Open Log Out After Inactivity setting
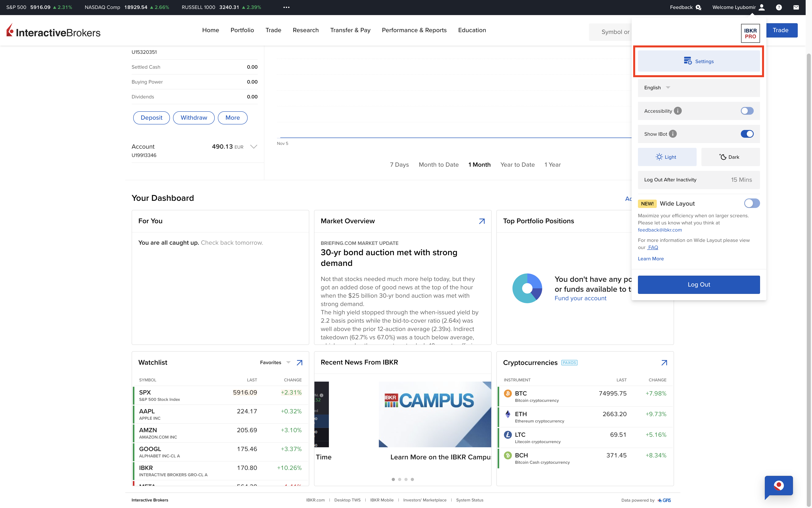Screen dimensions: 812x508 pyautogui.click(x=699, y=180)
